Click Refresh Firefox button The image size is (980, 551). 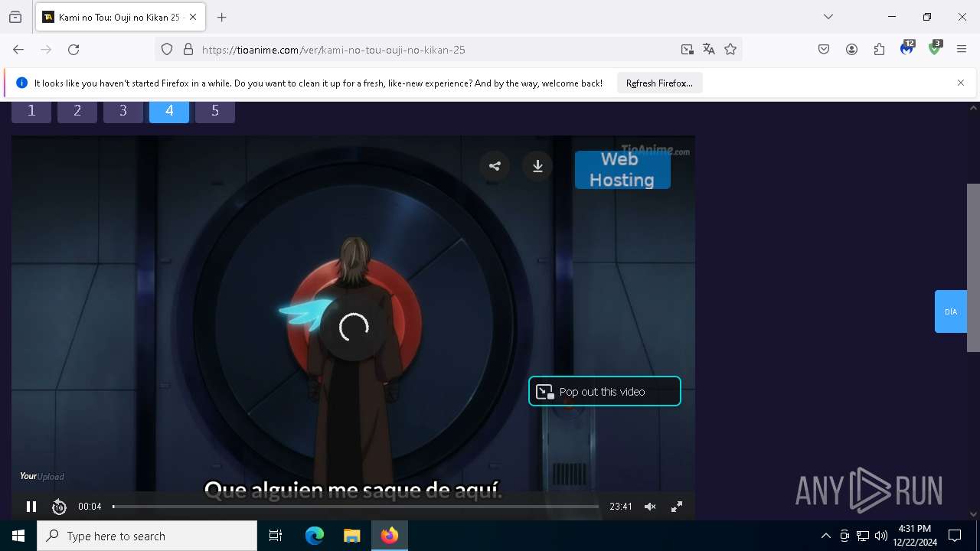[659, 83]
